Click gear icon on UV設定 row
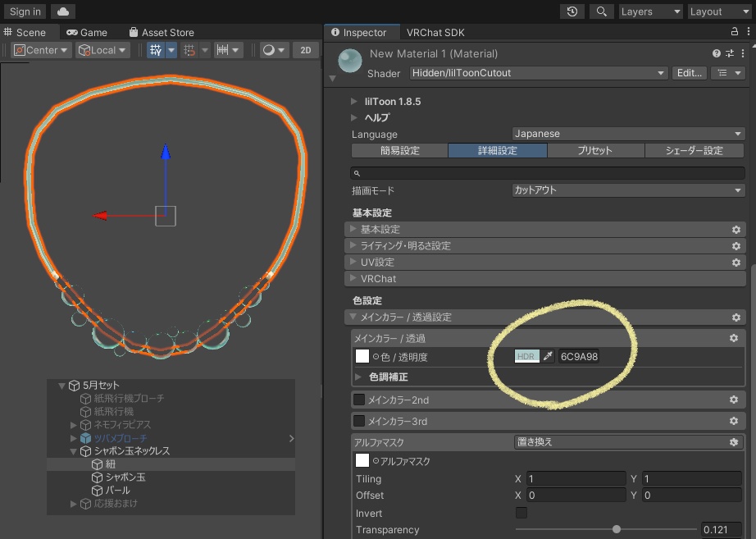 (736, 263)
